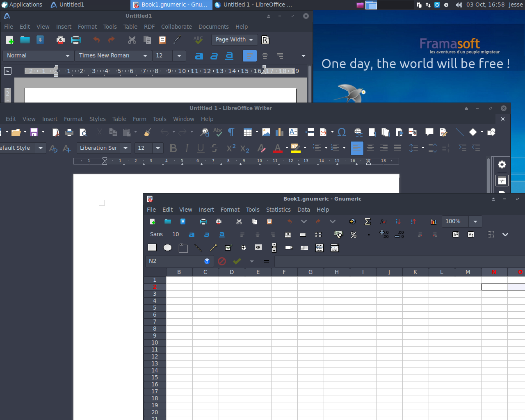The image size is (525, 420).
Task: Toggle Formatting Marks pilcrow in Writer
Action: pos(231,132)
